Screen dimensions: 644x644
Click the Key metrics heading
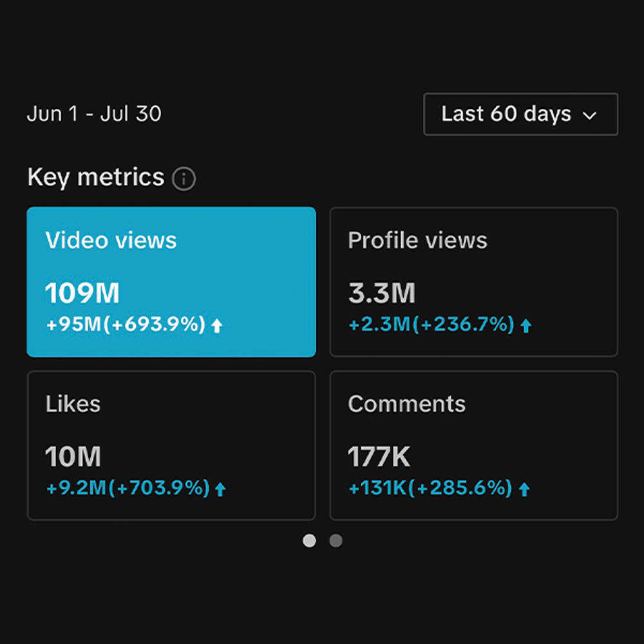[96, 177]
